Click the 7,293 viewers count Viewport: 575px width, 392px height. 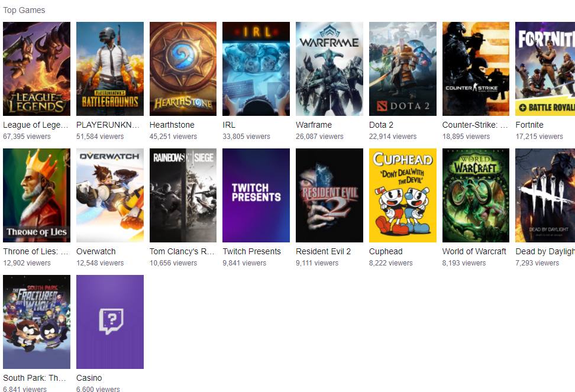(x=537, y=263)
